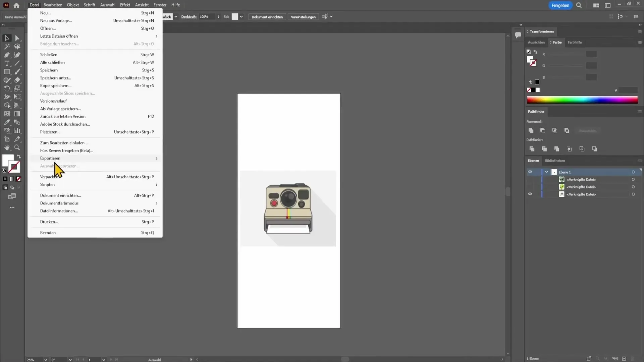Screen dimensions: 644x362
Task: Click the Voreinstellungen button
Action: (303, 17)
